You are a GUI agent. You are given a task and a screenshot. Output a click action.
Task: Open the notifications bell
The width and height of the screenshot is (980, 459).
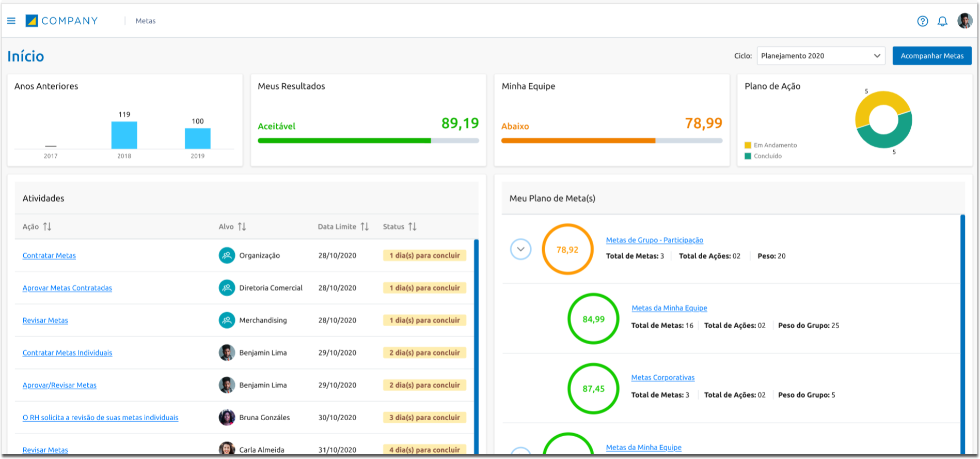click(942, 21)
